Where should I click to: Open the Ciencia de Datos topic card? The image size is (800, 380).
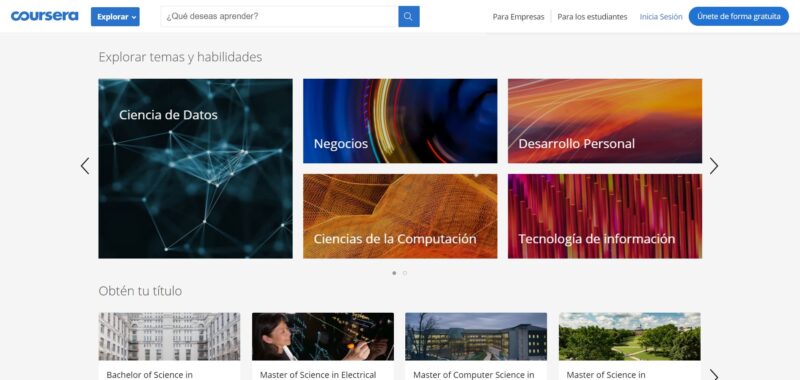(195, 168)
